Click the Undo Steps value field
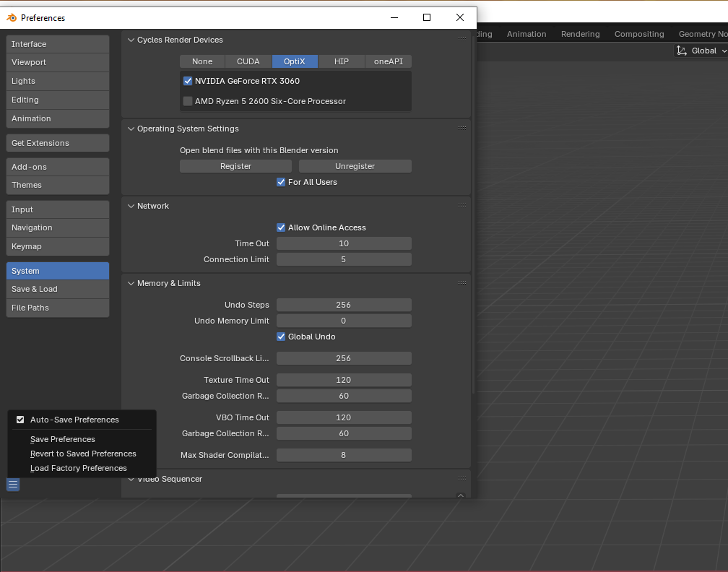This screenshot has width=728, height=572. 344,305
